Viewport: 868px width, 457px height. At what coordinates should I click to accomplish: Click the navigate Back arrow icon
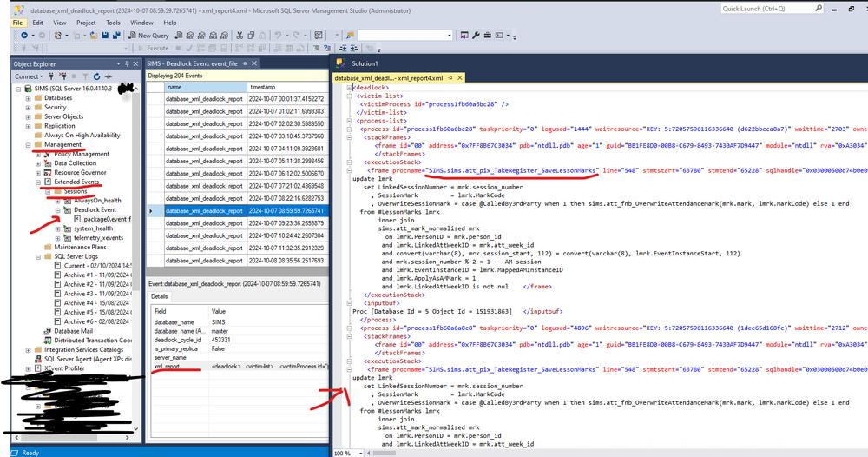[x=24, y=35]
